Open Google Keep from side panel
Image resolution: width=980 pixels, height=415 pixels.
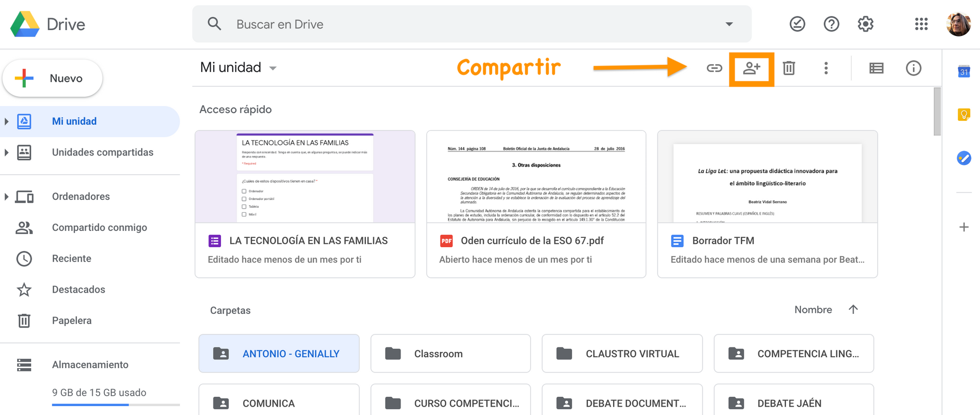click(x=963, y=115)
